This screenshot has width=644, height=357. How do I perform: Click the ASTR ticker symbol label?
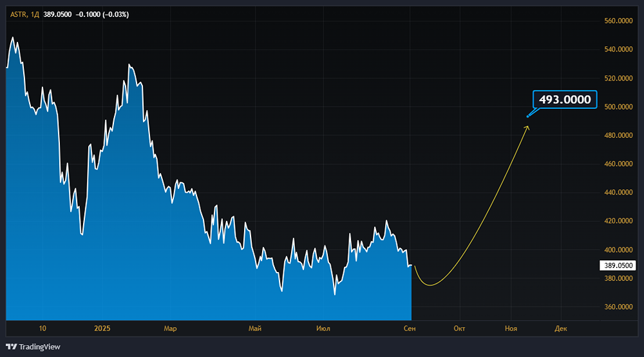(x=19, y=14)
